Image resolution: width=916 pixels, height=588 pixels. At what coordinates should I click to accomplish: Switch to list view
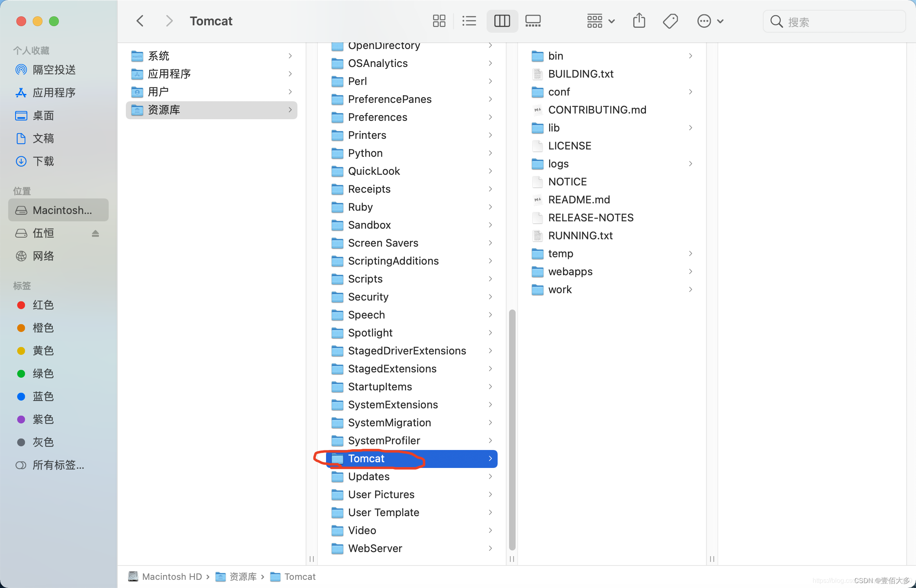(469, 21)
